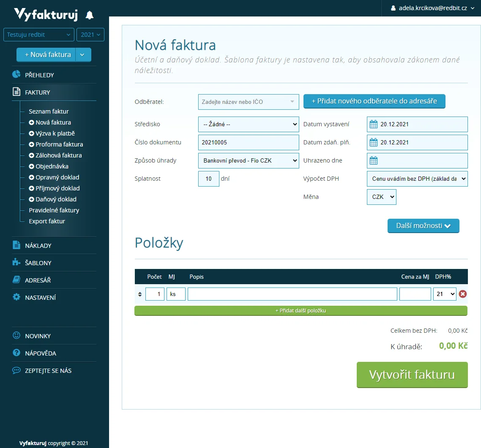Click the row reorder arrows icon
Screen dimensions: 481x448
pos(140,294)
